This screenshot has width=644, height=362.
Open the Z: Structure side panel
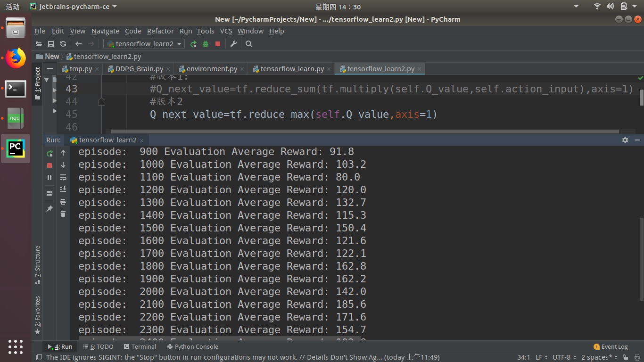(38, 265)
